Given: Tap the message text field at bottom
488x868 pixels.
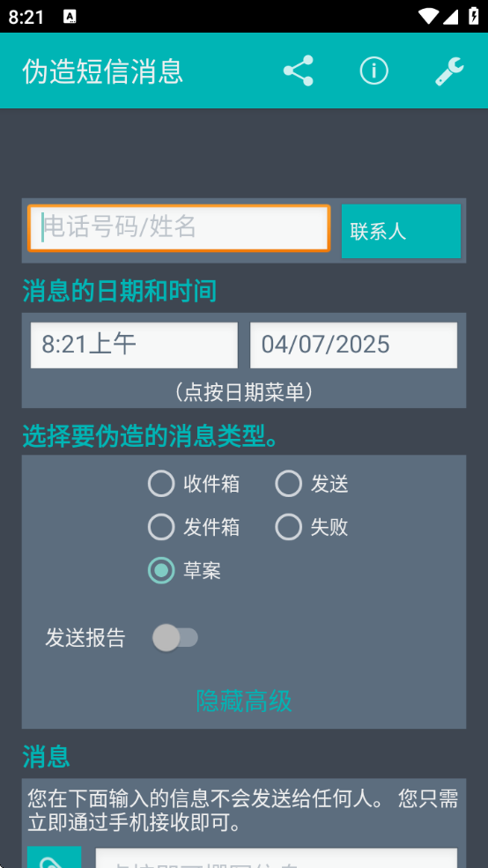Looking at the screenshot, I should coord(277,858).
